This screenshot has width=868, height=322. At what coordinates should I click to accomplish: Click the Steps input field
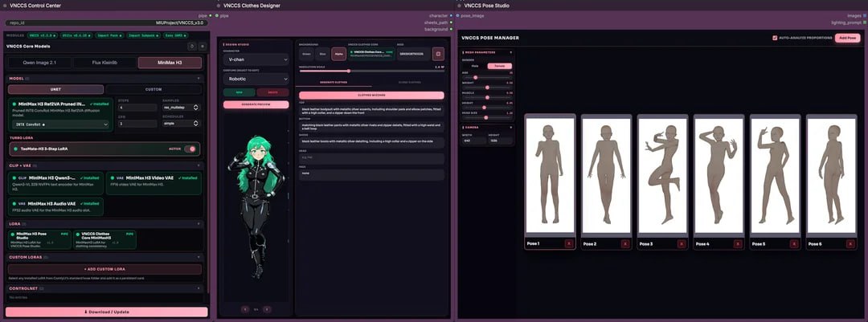click(x=137, y=108)
